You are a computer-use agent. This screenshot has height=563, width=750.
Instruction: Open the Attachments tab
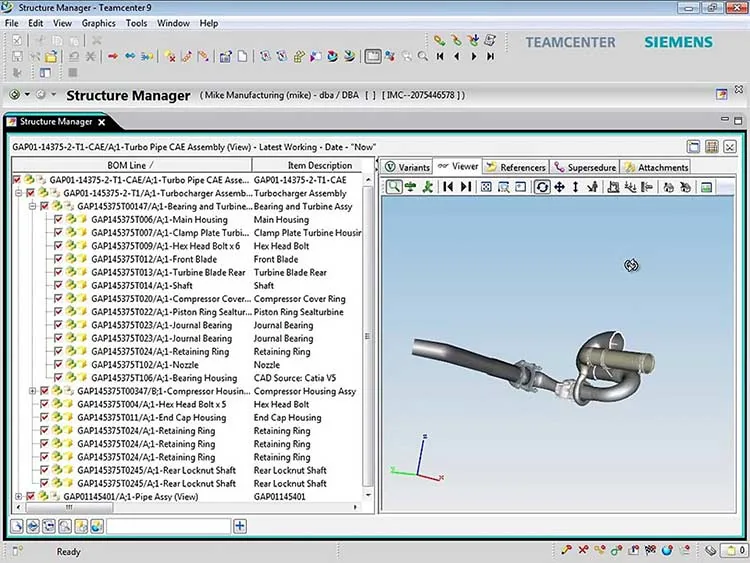656,167
